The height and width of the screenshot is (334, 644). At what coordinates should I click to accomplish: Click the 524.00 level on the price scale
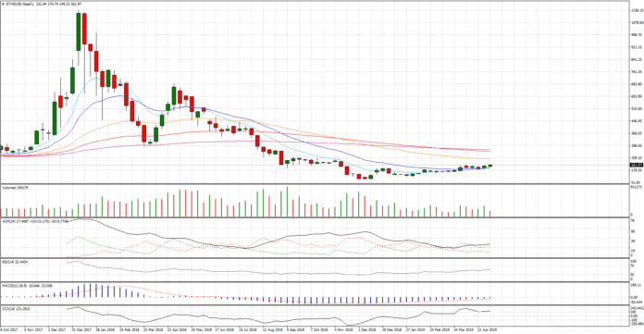637,108
